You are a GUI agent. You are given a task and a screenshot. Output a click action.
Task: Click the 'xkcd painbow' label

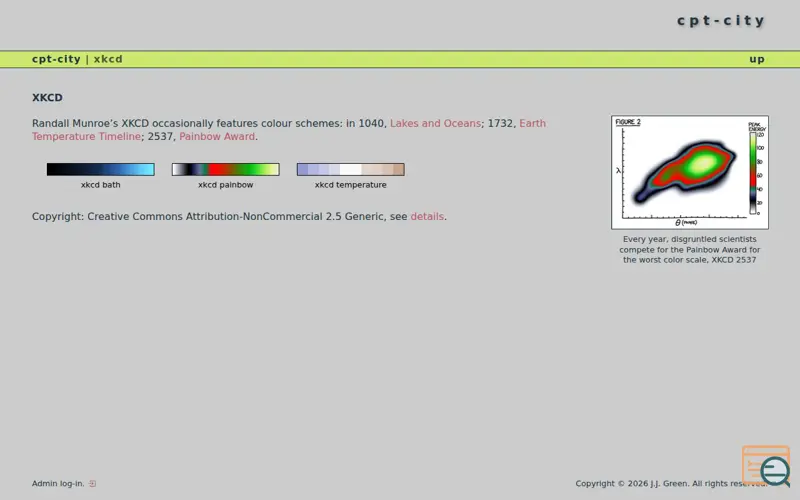coord(226,185)
